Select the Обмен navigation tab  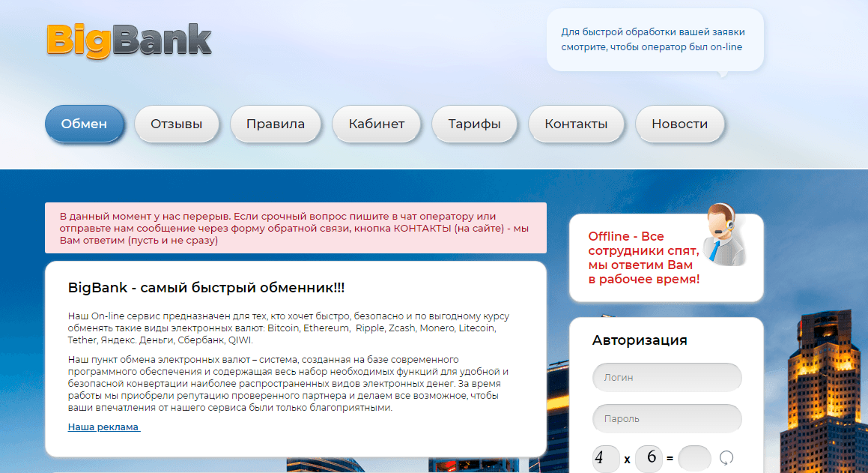(84, 124)
